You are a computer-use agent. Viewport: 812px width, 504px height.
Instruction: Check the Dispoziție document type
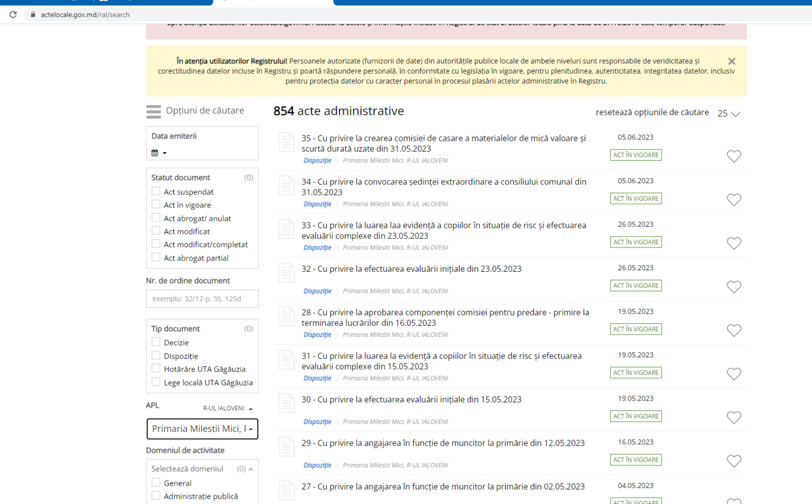pos(156,355)
